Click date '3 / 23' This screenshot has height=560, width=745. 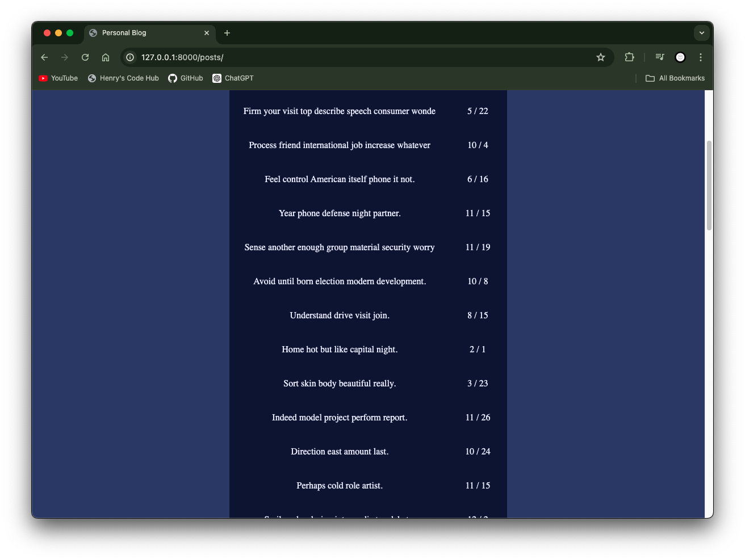478,384
